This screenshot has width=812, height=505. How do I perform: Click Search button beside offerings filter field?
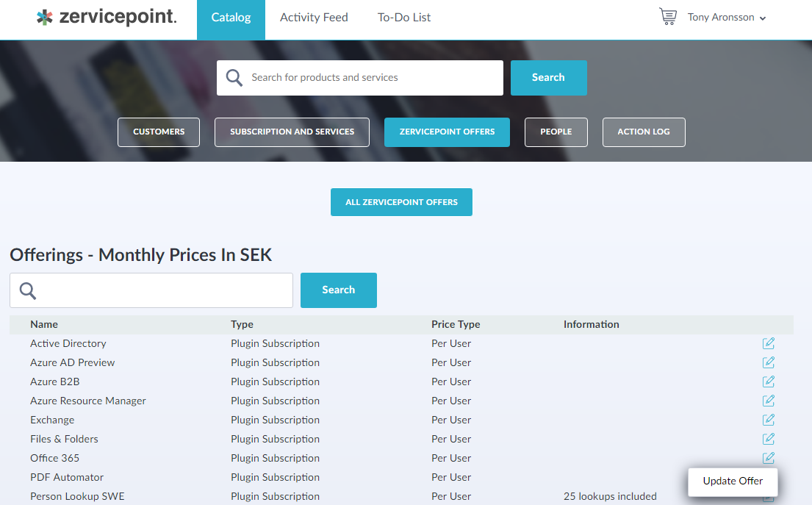(338, 290)
